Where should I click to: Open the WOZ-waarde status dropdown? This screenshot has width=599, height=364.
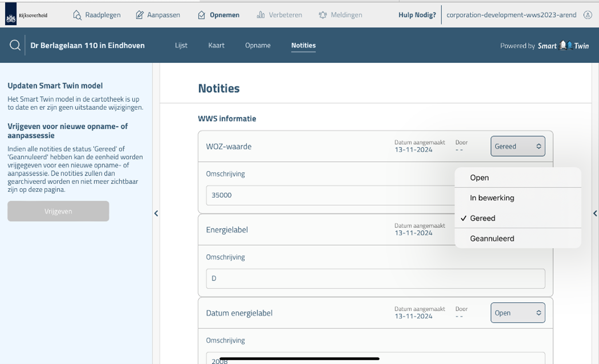517,146
